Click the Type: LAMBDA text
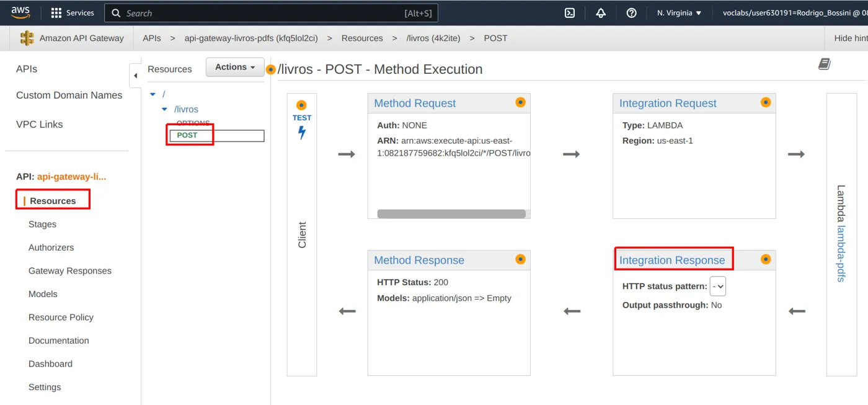The height and width of the screenshot is (405, 868). coord(652,125)
